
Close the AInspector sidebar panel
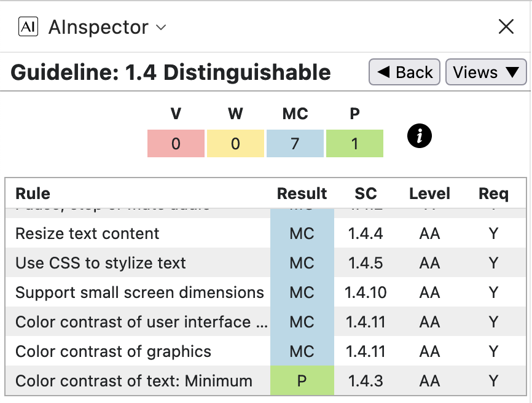(506, 26)
